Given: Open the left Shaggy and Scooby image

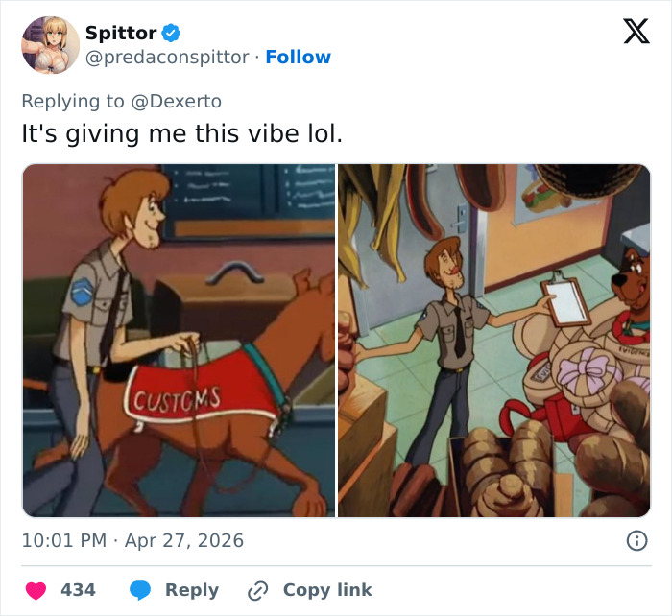Looking at the screenshot, I should click(x=179, y=341).
